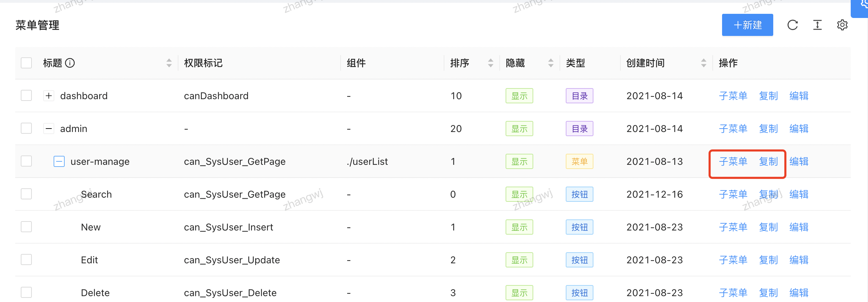
Task: Click 复制 in the dashboard row
Action: (x=768, y=96)
